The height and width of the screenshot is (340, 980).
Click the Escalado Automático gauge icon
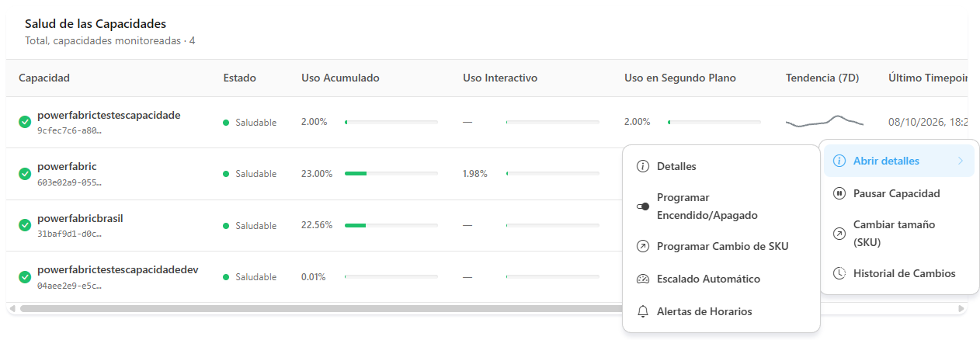point(642,279)
